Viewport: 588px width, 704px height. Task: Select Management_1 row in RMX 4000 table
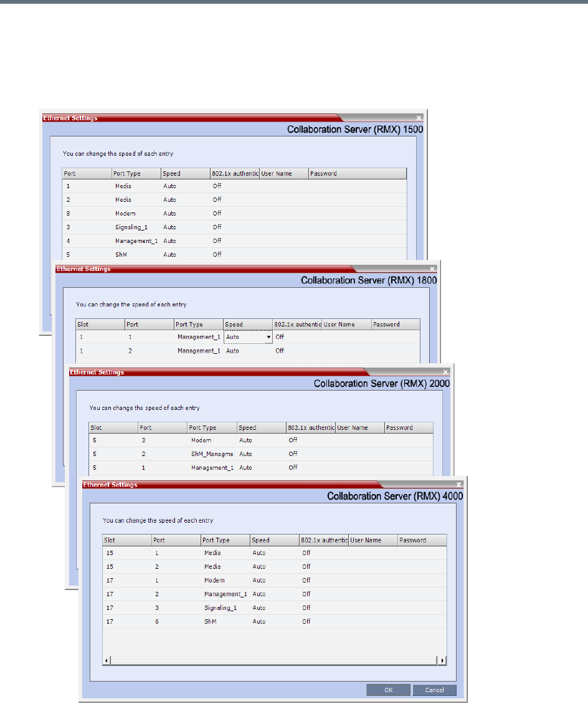(x=275, y=594)
